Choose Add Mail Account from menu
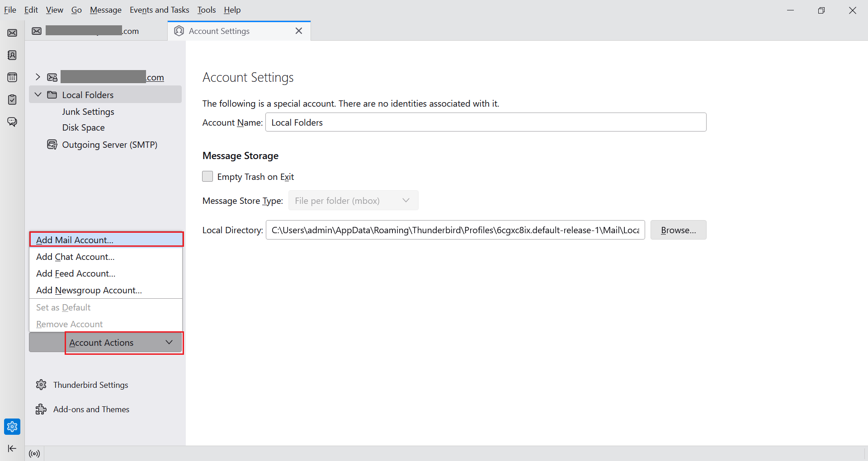 (106, 240)
